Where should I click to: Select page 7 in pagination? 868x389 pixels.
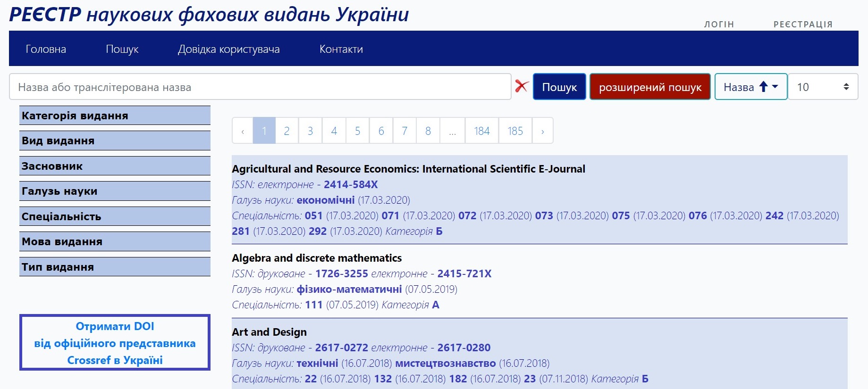coord(405,131)
